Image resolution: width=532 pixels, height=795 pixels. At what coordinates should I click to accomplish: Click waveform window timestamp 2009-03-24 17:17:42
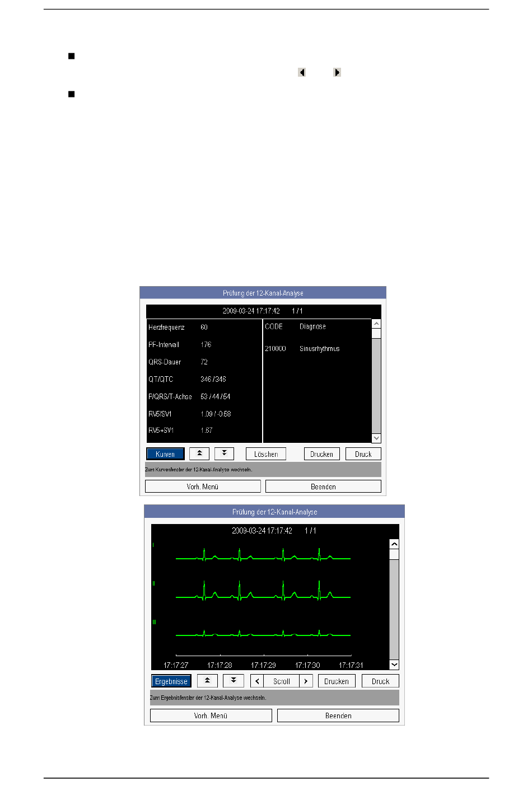point(262,531)
